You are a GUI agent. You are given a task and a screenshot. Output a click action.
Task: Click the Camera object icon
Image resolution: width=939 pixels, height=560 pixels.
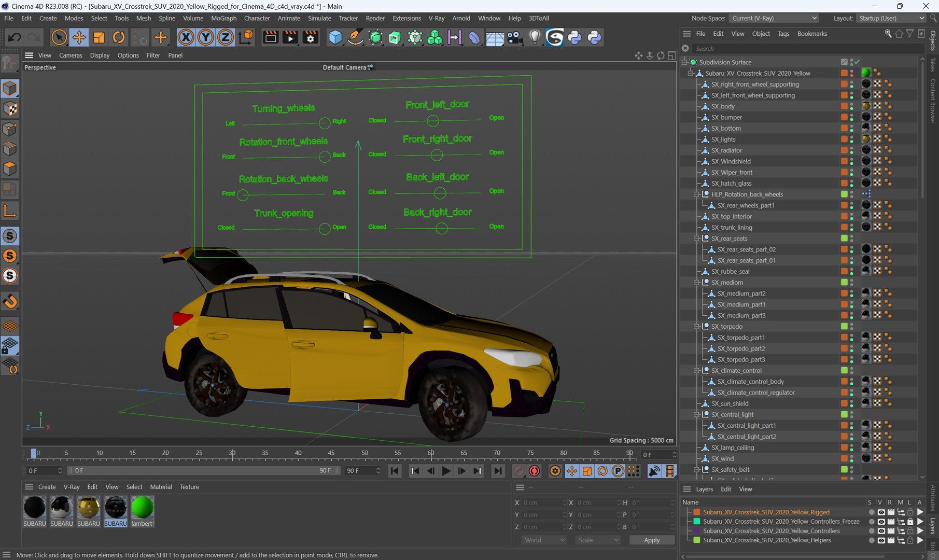(514, 37)
